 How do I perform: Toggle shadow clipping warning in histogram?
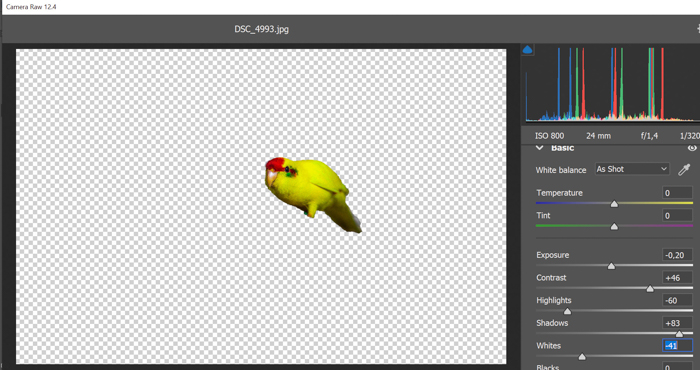[x=527, y=50]
